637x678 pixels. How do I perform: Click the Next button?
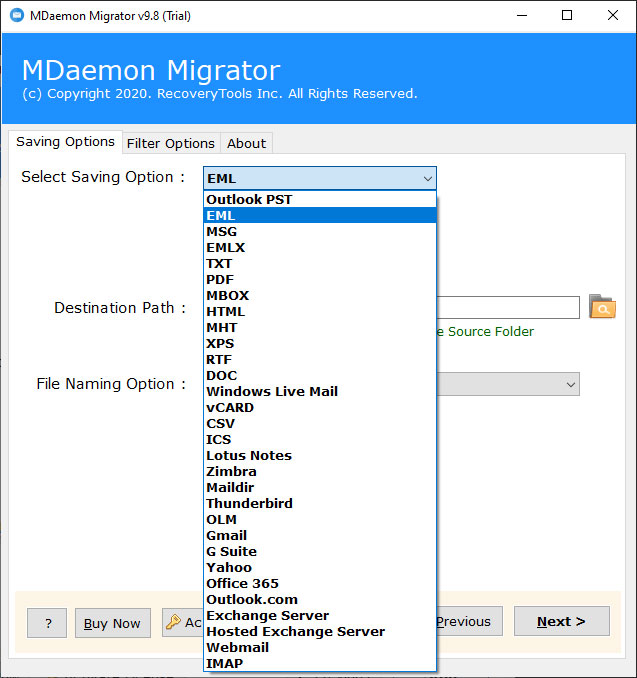561,621
